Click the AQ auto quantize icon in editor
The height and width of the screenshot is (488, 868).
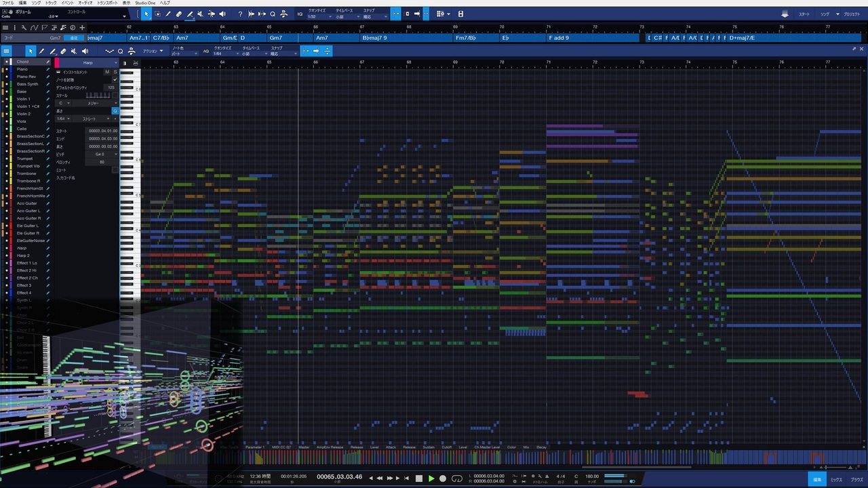(206, 51)
